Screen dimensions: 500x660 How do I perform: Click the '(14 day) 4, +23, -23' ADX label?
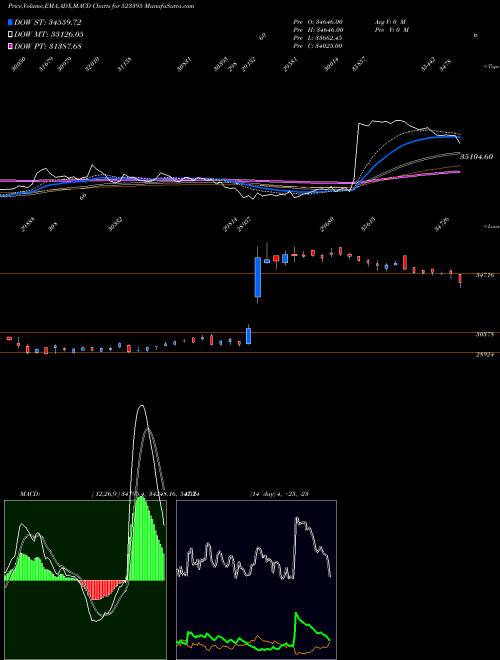tap(279, 493)
